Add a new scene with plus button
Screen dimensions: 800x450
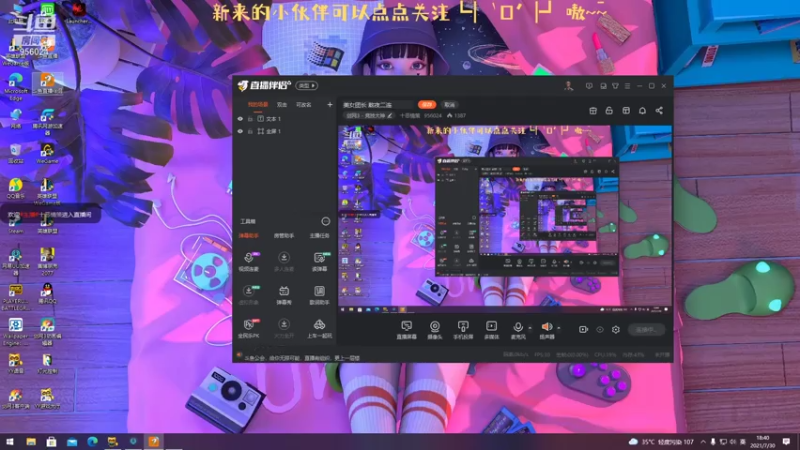tap(330, 105)
